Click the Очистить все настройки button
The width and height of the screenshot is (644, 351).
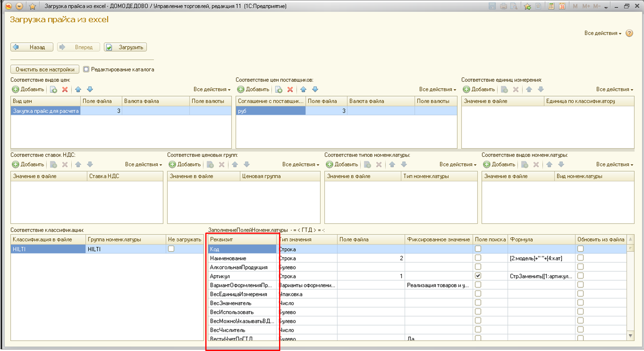(45, 69)
